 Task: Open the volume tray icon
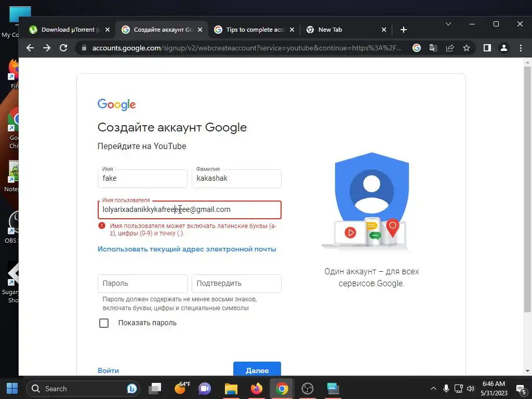pos(471,389)
